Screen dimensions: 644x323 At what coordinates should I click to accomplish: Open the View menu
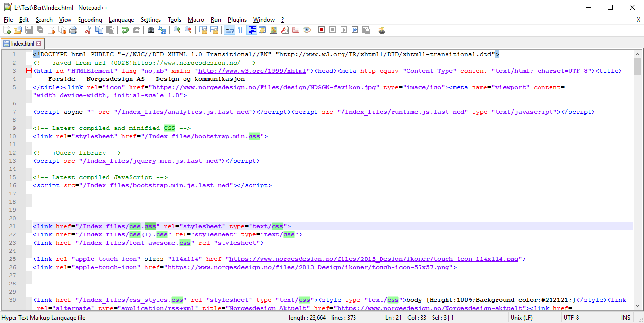point(65,20)
